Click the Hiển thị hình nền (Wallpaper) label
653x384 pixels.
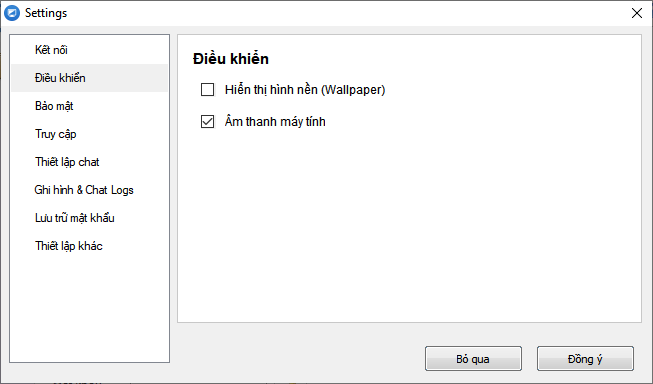305,90
